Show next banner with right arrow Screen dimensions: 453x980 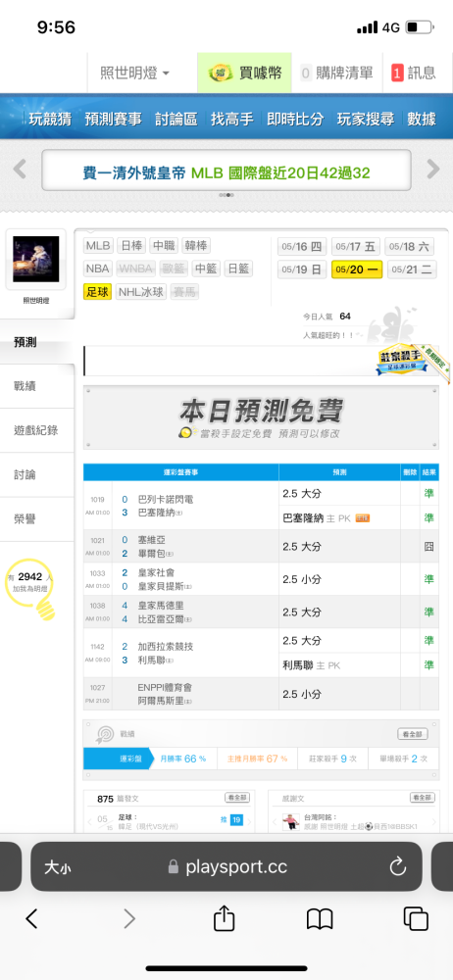(433, 169)
